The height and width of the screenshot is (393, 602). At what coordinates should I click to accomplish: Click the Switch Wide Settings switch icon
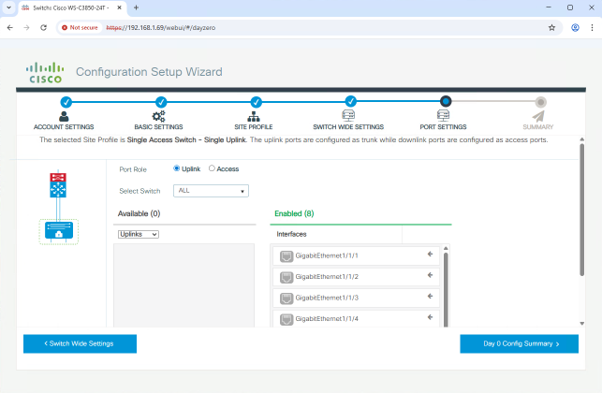click(348, 116)
